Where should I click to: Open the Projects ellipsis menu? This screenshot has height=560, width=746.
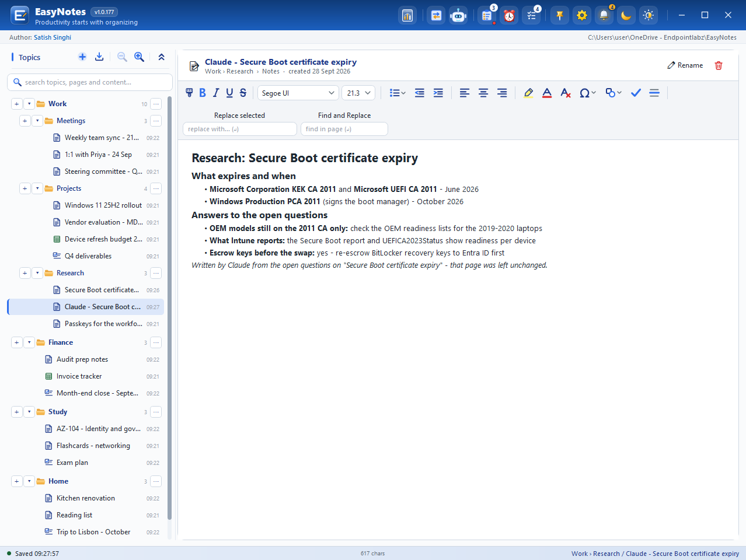(156, 188)
